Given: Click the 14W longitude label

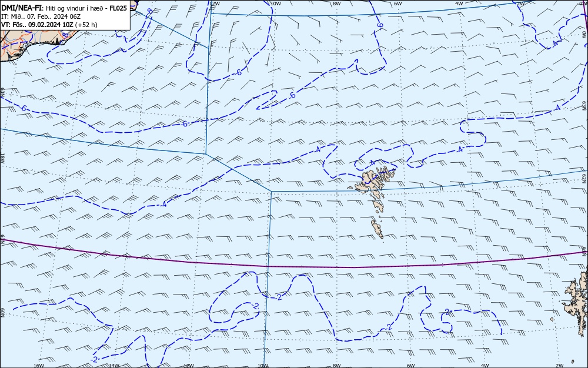Looking at the screenshot, I should click(113, 366).
